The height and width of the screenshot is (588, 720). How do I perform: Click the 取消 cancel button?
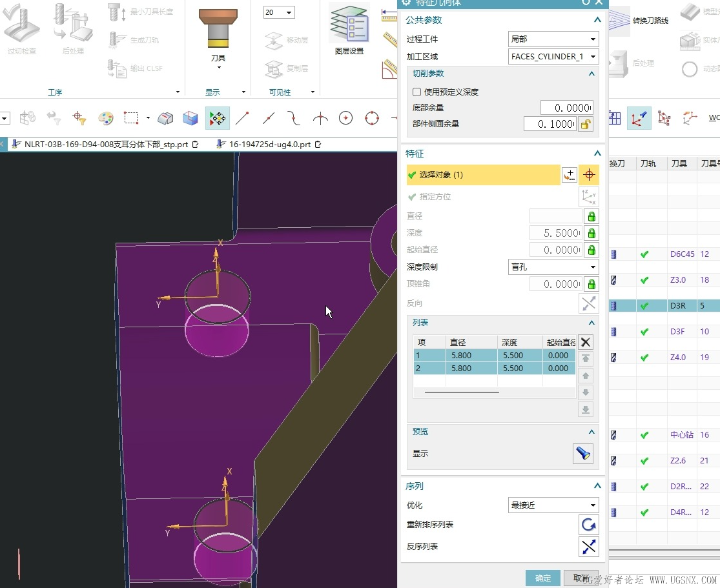[x=581, y=578]
